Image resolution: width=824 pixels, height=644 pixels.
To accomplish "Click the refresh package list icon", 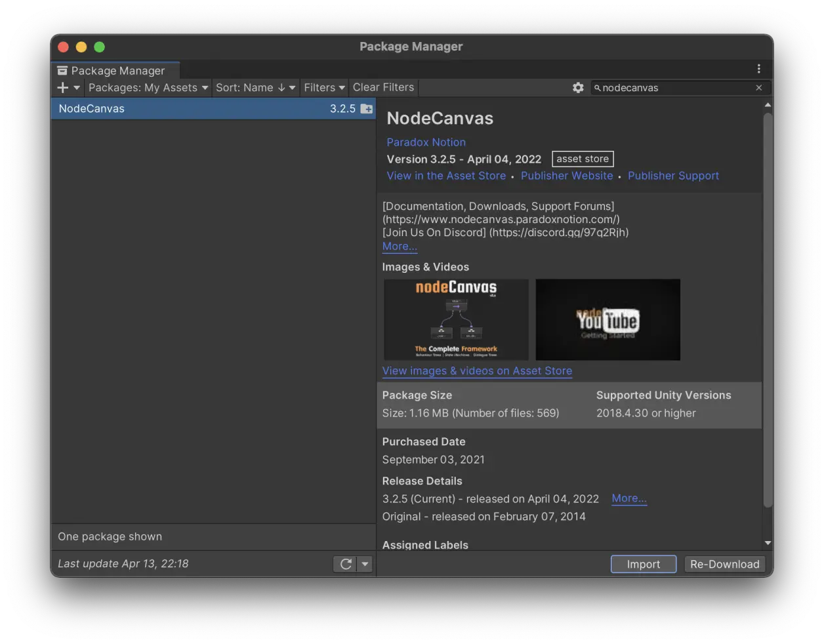I will [346, 564].
